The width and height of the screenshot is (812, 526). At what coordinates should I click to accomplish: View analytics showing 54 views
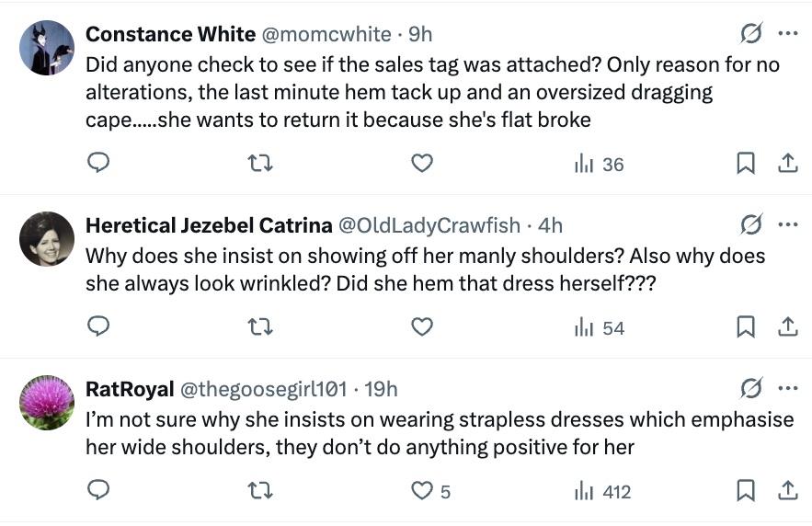(599, 327)
